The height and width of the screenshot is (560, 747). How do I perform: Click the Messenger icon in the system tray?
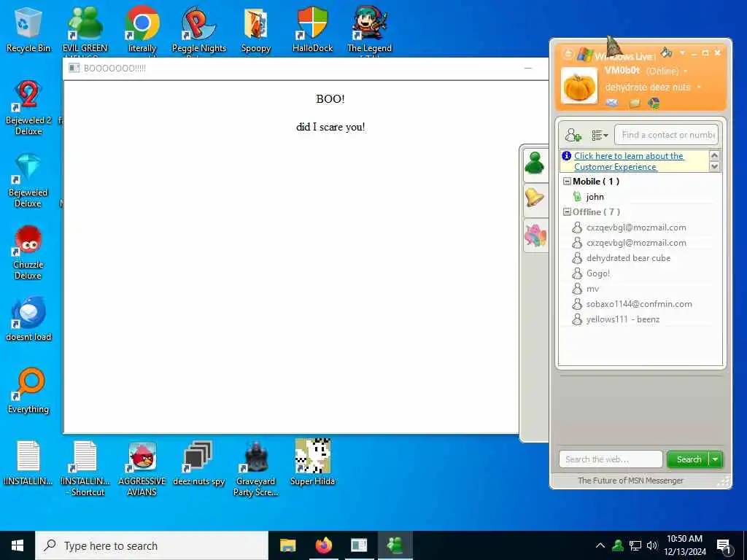tap(618, 545)
